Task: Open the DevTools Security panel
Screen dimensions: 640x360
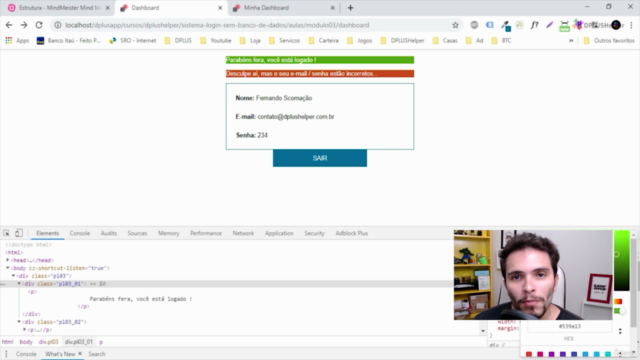Action: coord(314,233)
